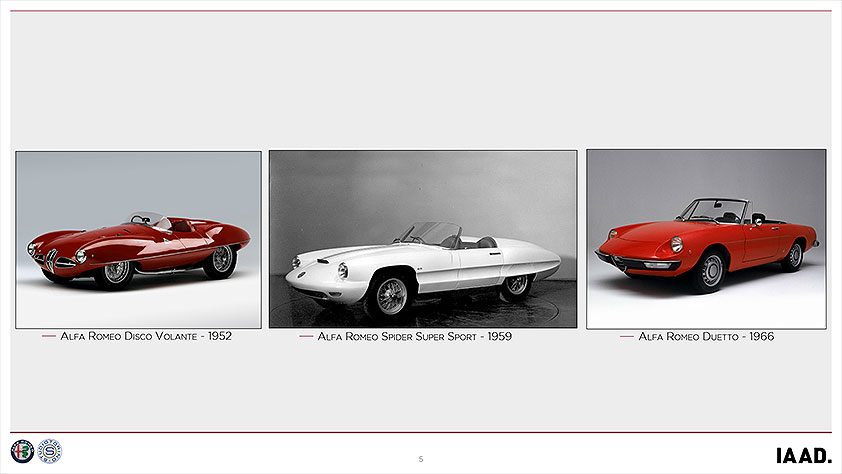Click the red dash before Disco Volante caption

pos(49,337)
